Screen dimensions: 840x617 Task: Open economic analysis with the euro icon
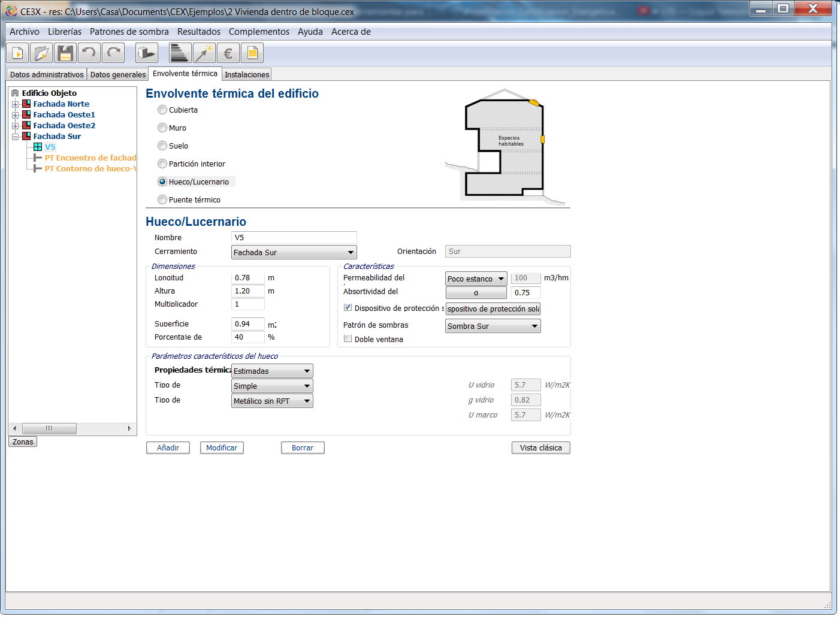point(228,53)
